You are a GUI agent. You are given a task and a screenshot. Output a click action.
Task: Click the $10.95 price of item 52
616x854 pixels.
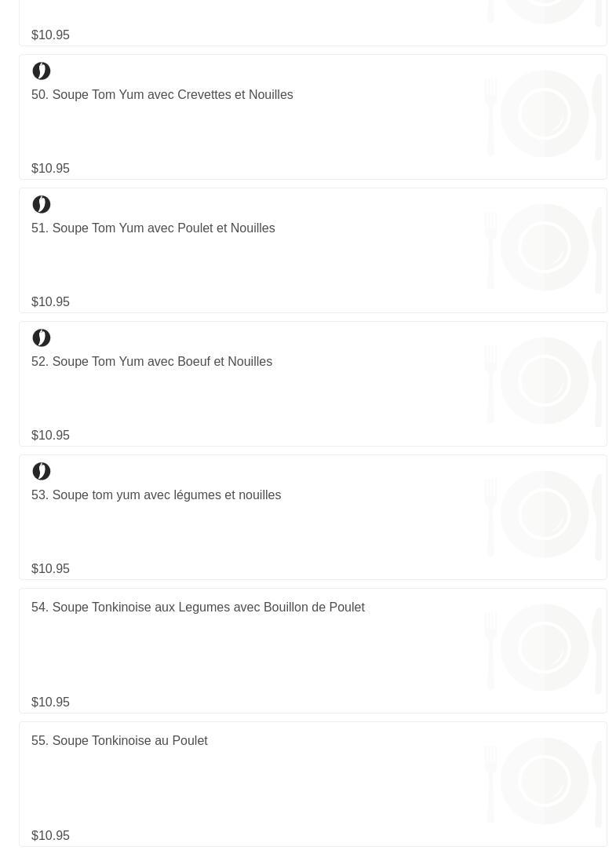(x=50, y=436)
